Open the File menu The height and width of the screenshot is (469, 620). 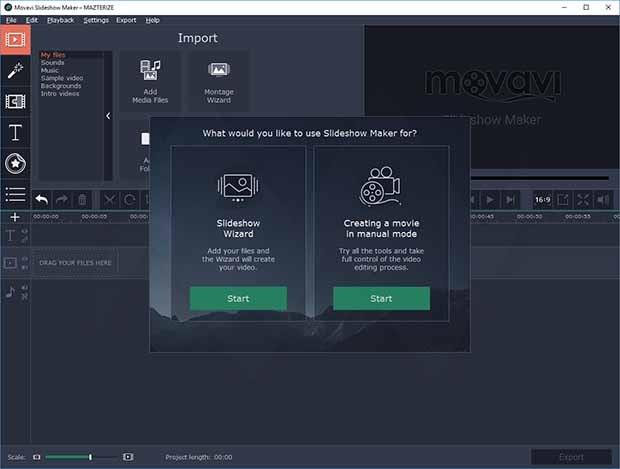pyautogui.click(x=11, y=20)
